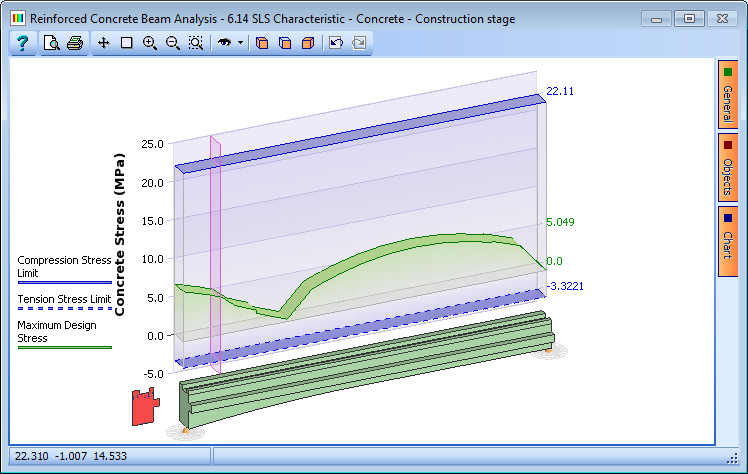Viewport: 748px width, 474px height.
Task: Click the 5.049 green stress value label
Action: pyautogui.click(x=561, y=222)
